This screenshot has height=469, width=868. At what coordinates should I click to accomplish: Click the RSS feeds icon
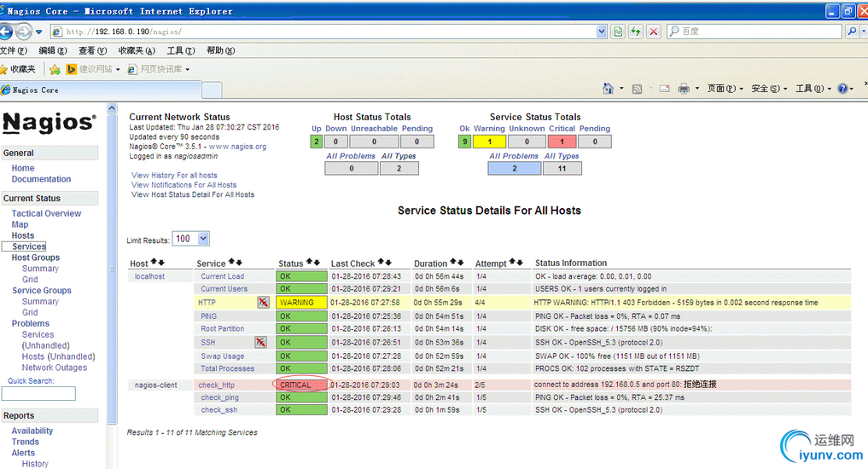[x=638, y=89]
